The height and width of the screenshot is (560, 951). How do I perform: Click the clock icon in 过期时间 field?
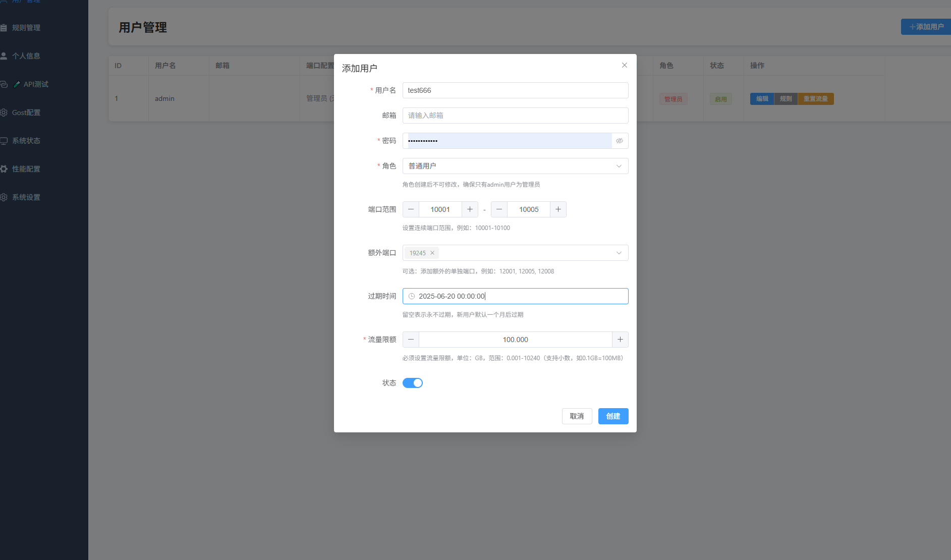(412, 296)
